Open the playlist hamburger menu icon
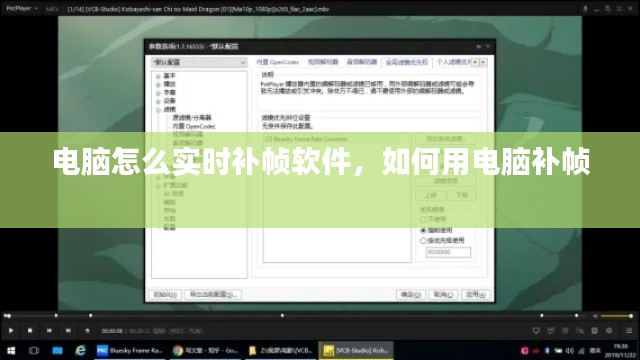Image resolution: width=640 pixels, height=360 pixels. pos(629,330)
